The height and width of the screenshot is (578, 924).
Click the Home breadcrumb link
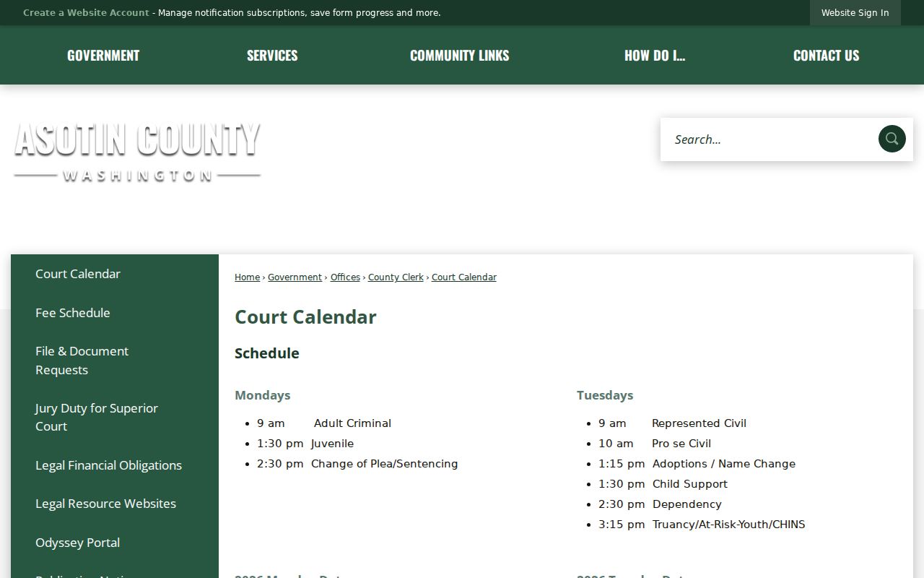coord(247,277)
